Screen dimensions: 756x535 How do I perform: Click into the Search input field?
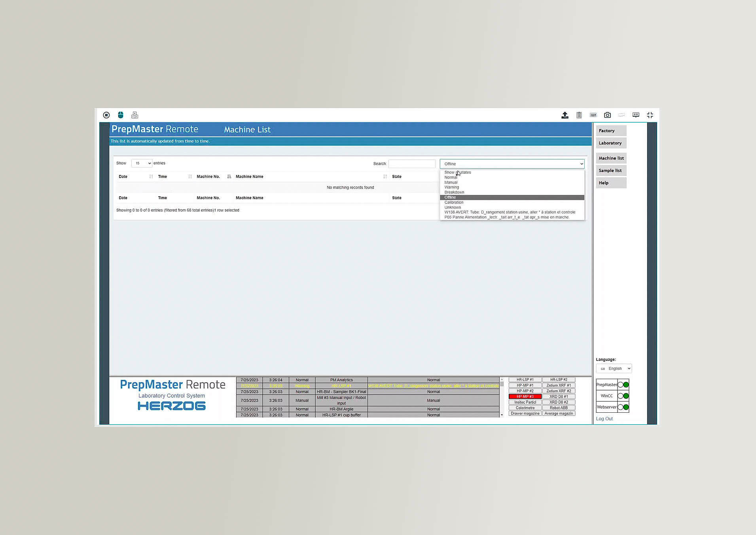[x=412, y=164]
